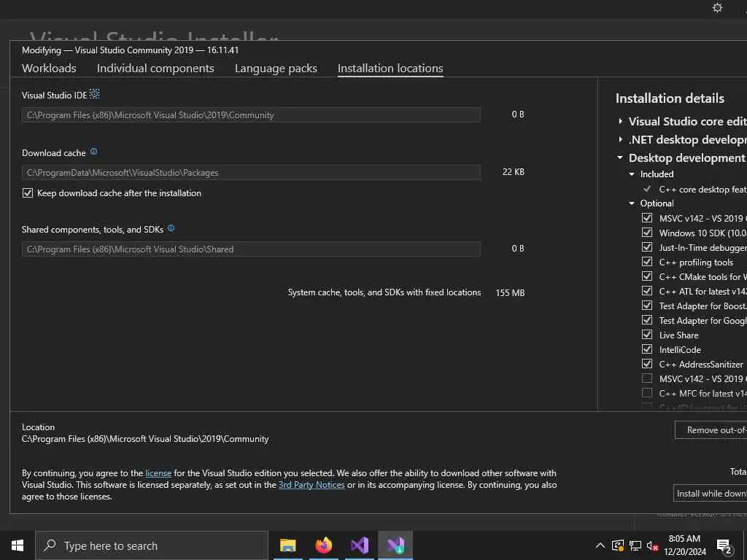Uncheck C++ ATL for latest v142
Image resolution: width=747 pixels, height=560 pixels.
tap(646, 291)
